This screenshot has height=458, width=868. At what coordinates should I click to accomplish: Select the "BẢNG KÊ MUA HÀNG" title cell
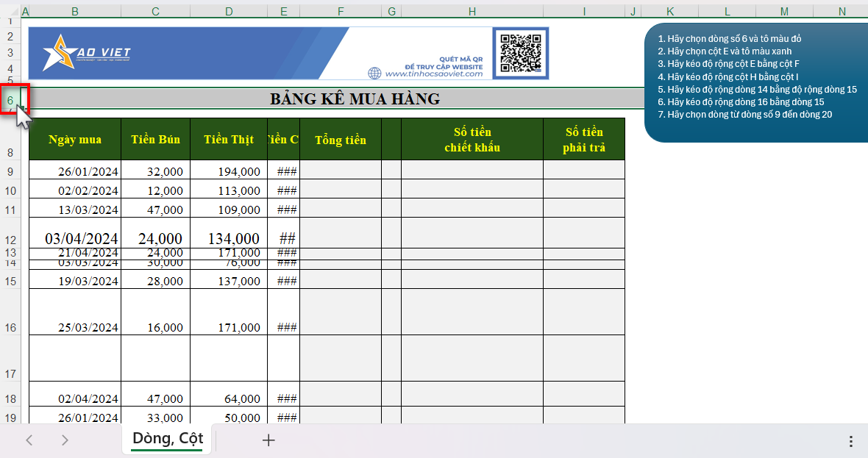[x=355, y=99]
